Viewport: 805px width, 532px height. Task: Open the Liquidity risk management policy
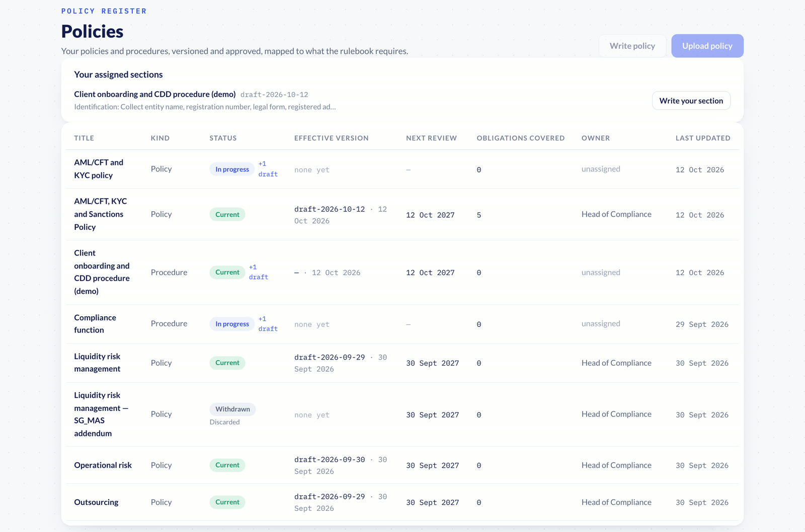(x=402, y=363)
